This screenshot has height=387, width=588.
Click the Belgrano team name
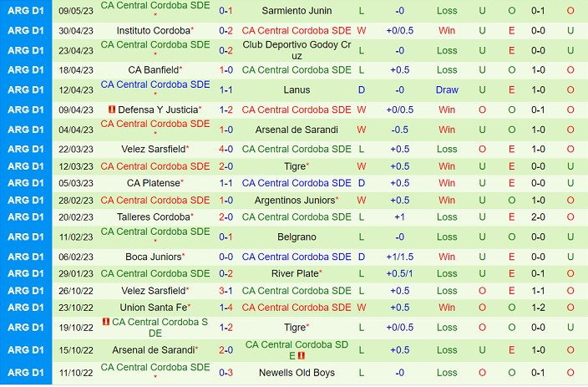pos(297,237)
